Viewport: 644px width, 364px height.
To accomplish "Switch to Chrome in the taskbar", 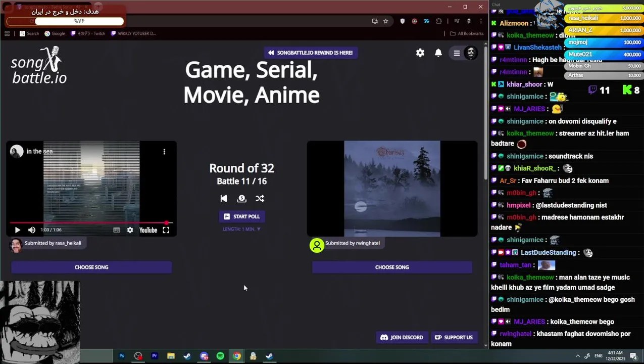I will [237, 356].
